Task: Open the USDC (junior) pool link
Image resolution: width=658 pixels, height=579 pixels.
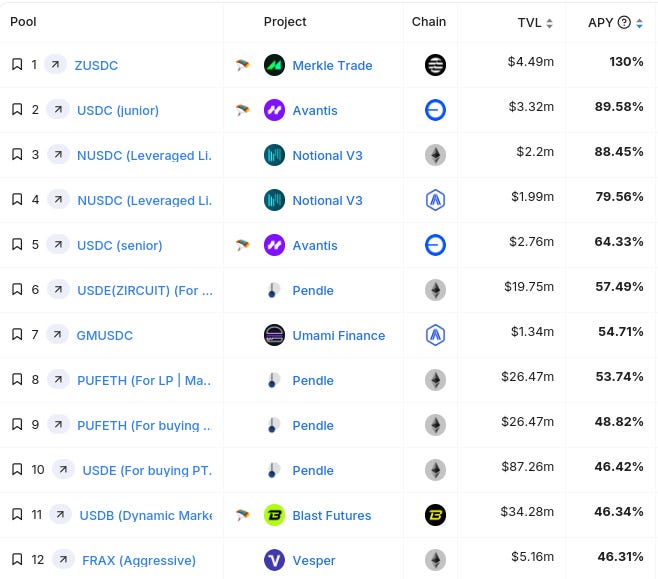Action: (x=118, y=110)
